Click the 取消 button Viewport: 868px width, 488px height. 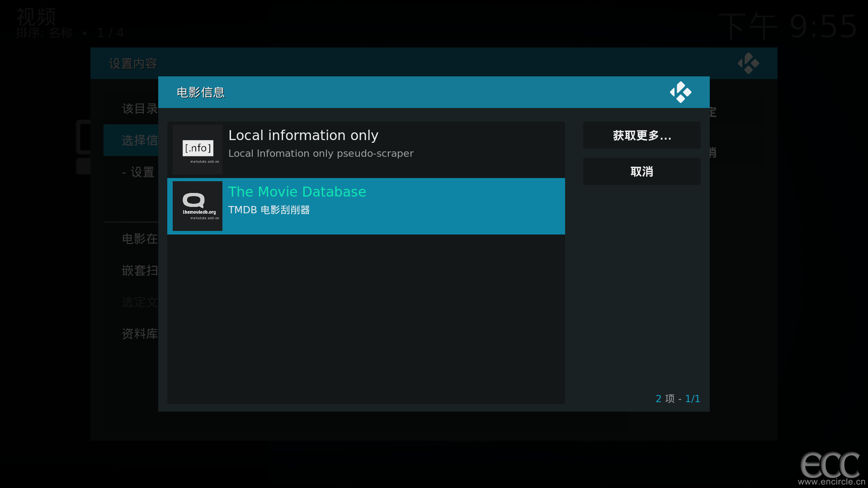point(642,171)
